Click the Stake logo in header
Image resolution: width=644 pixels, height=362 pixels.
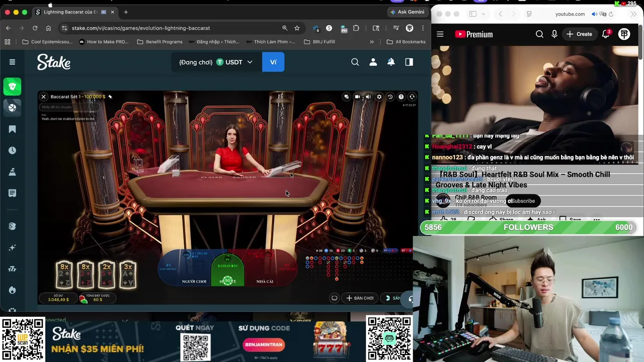[54, 62]
